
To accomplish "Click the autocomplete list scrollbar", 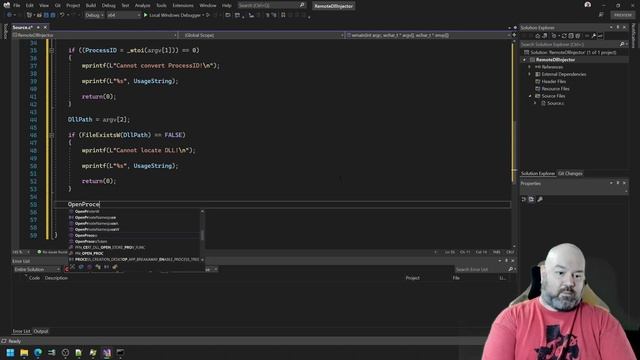I will (x=202, y=235).
